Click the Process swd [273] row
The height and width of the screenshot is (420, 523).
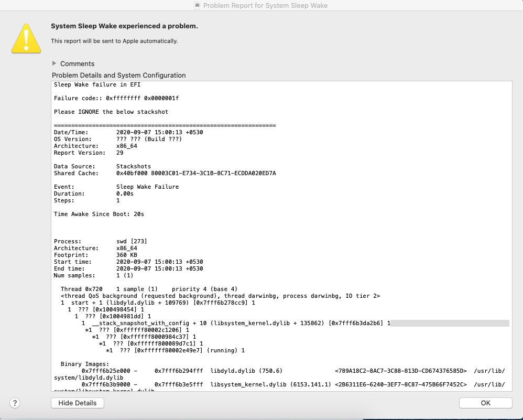click(101, 241)
